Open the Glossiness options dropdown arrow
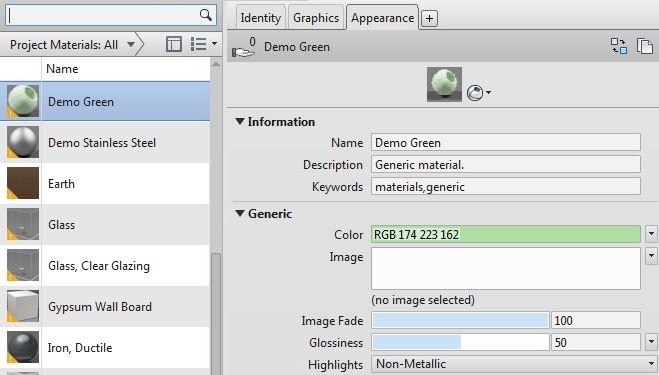This screenshot has height=375, width=659. (651, 342)
